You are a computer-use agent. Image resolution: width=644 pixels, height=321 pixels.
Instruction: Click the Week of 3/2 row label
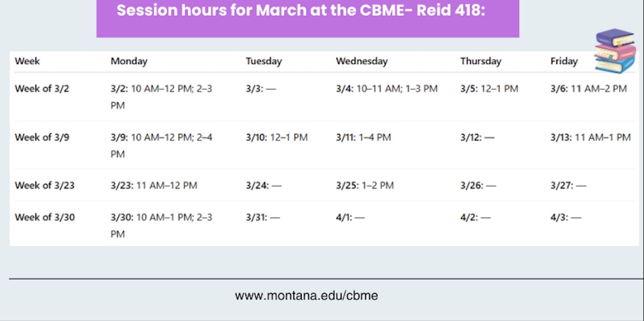[42, 89]
